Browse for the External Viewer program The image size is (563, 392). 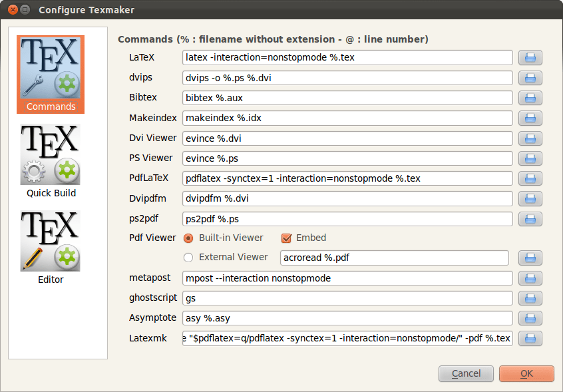[x=530, y=258]
